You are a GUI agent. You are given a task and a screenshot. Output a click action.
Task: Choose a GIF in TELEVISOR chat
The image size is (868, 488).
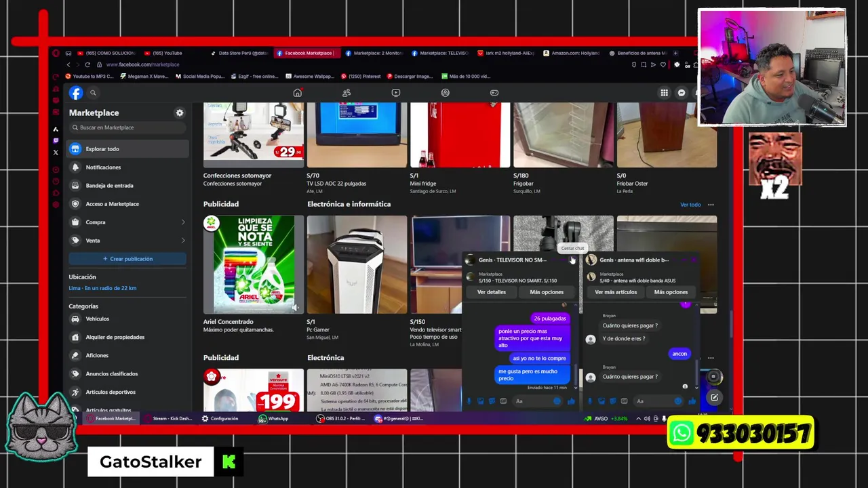click(x=503, y=401)
